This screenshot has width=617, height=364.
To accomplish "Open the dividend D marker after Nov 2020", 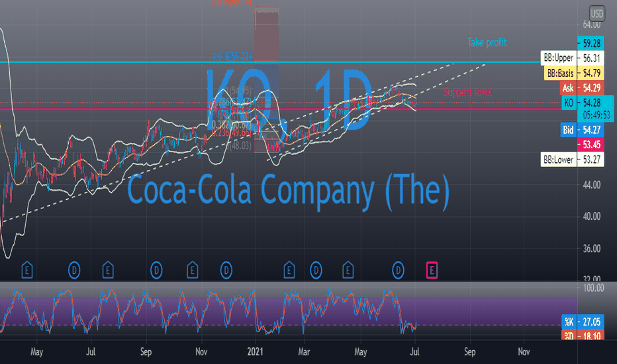I will coord(226,270).
